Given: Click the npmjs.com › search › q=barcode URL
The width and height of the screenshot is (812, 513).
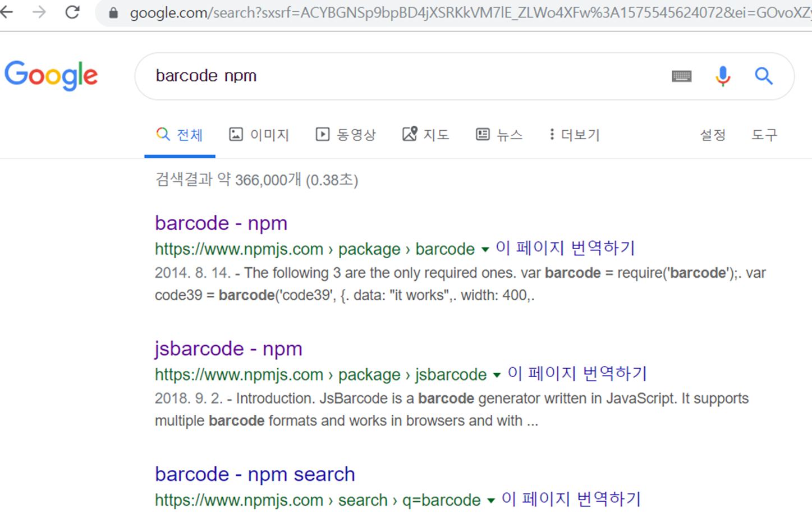Looking at the screenshot, I should click(318, 501).
